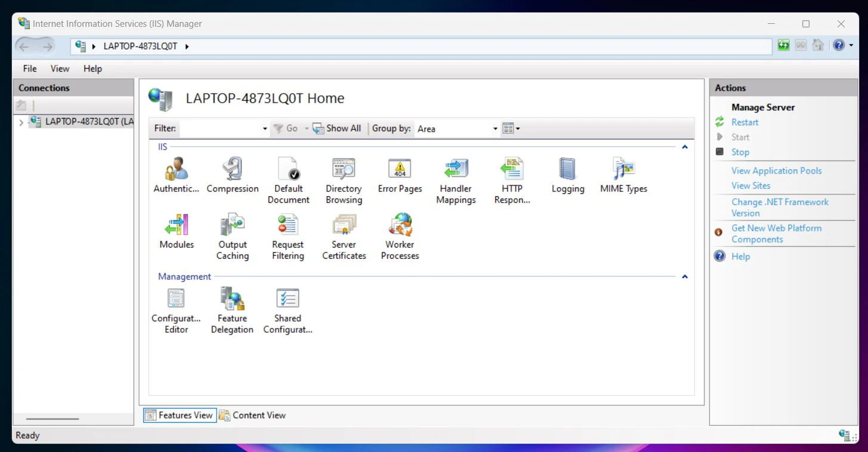
Task: Collapse the Management section
Action: click(x=685, y=277)
